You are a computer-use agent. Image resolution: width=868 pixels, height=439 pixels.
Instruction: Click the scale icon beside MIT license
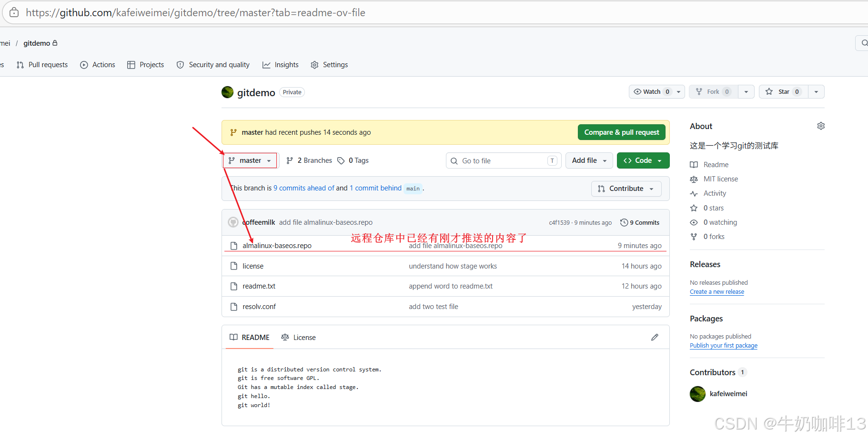coord(694,179)
